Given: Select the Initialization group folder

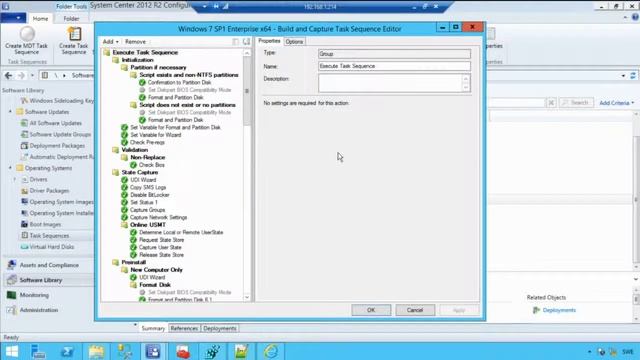Looking at the screenshot, I should click(x=116, y=60).
